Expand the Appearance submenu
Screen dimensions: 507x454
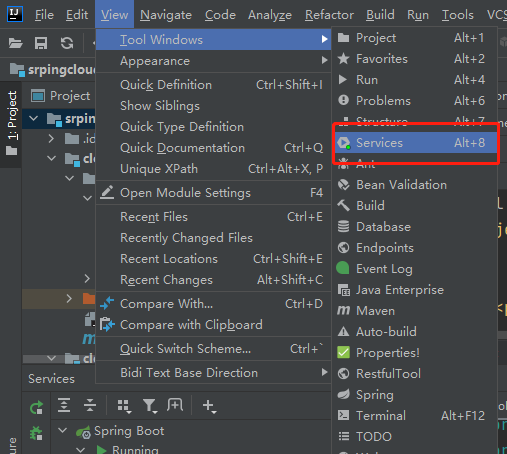(213, 61)
